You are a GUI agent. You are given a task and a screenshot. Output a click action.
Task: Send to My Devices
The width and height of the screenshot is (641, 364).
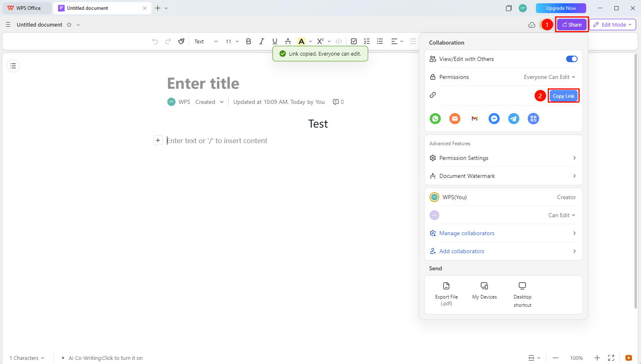click(x=484, y=291)
